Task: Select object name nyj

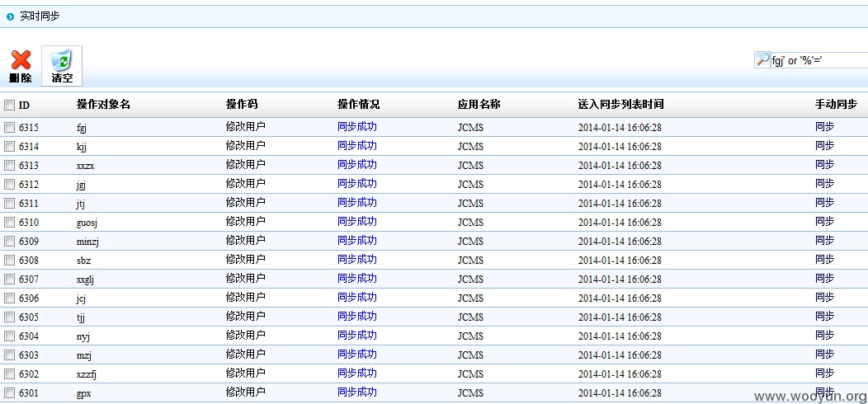Action: pos(83,336)
